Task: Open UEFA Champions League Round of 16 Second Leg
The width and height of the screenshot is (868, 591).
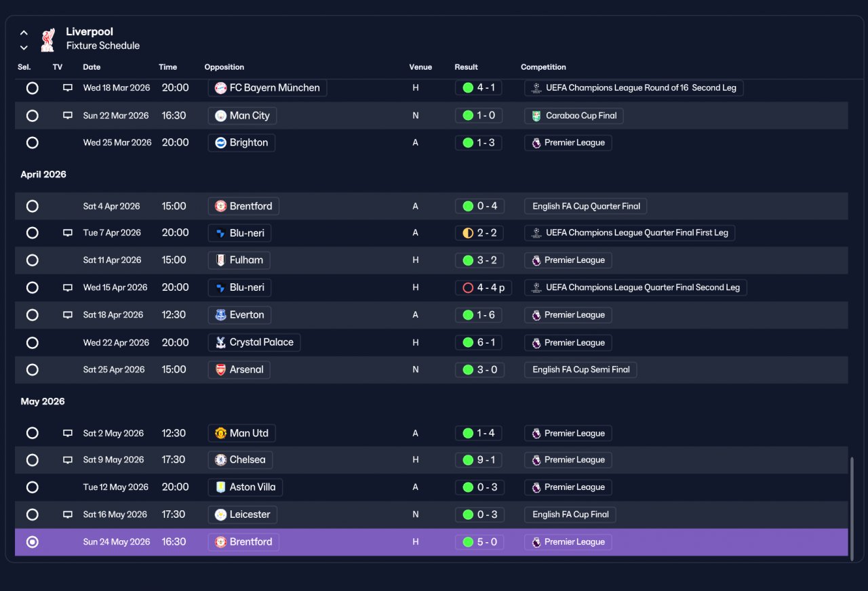Action: click(634, 88)
